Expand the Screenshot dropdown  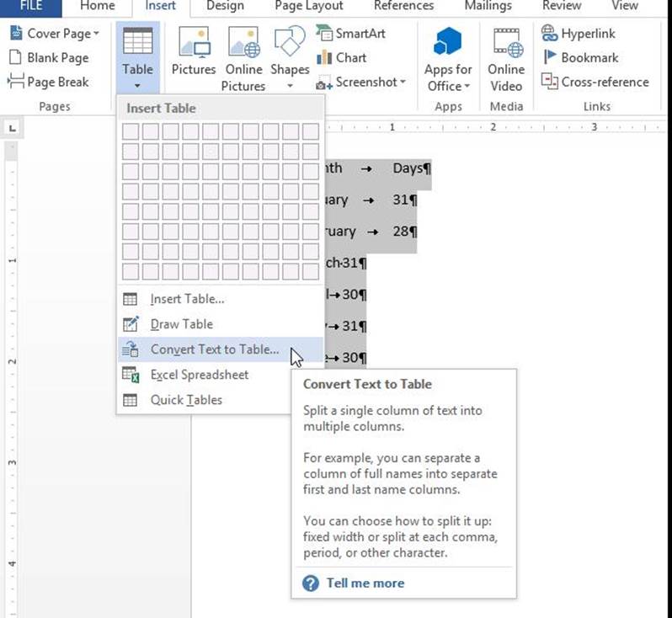click(x=362, y=83)
